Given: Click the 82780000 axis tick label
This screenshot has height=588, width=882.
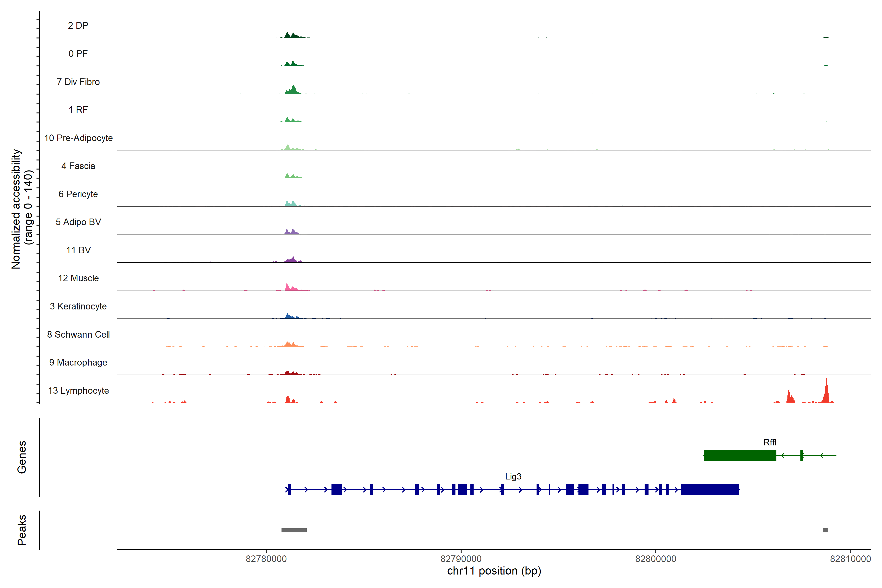Looking at the screenshot, I should pyautogui.click(x=266, y=559).
